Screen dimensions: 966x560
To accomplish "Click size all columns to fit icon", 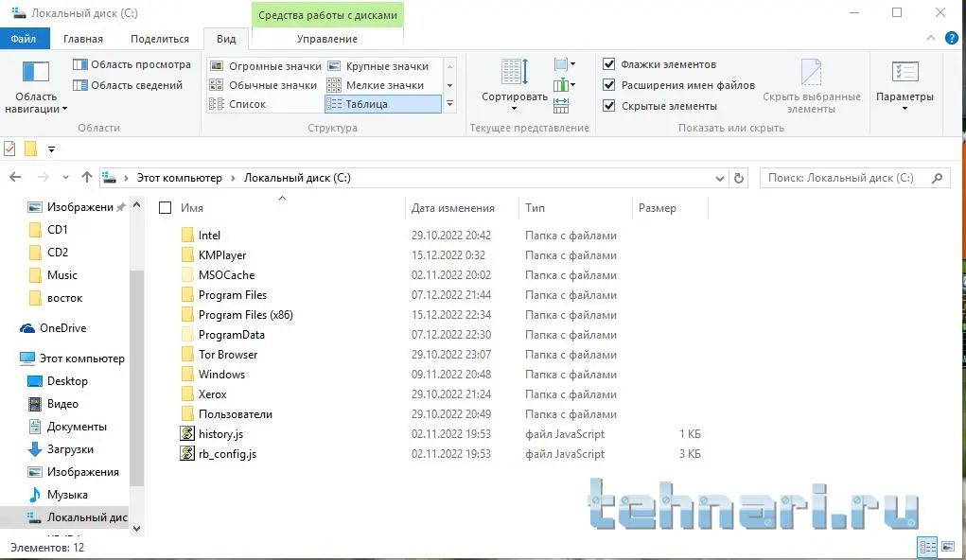I will (561, 106).
